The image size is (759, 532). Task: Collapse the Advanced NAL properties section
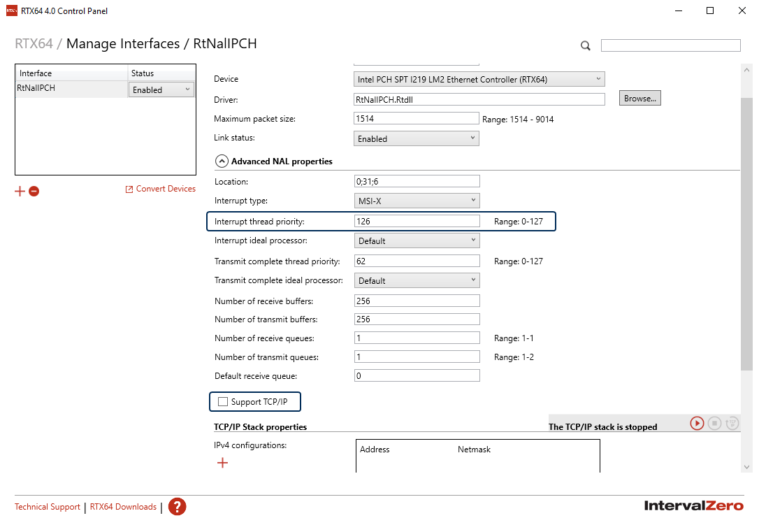click(222, 161)
